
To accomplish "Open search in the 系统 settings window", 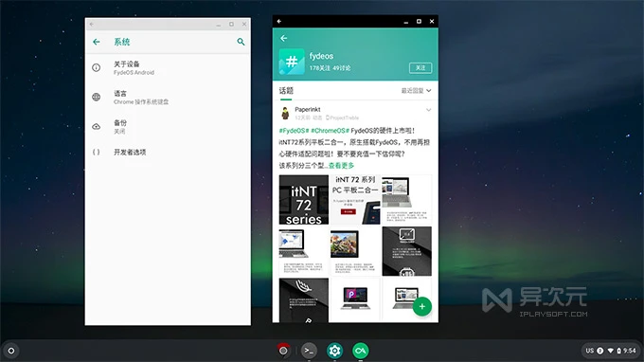I will 241,42.
